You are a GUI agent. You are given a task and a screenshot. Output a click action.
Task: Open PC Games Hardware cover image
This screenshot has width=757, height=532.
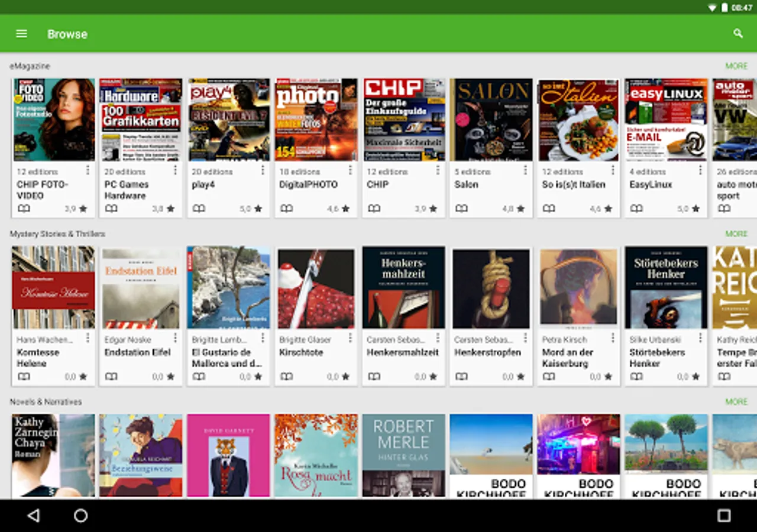[141, 119]
